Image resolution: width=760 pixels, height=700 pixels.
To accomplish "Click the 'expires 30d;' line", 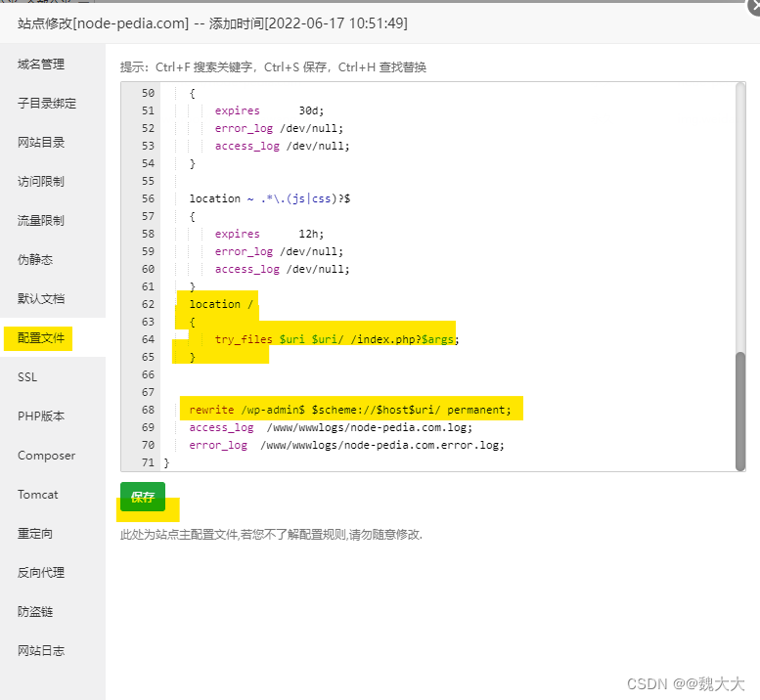I will (x=269, y=110).
